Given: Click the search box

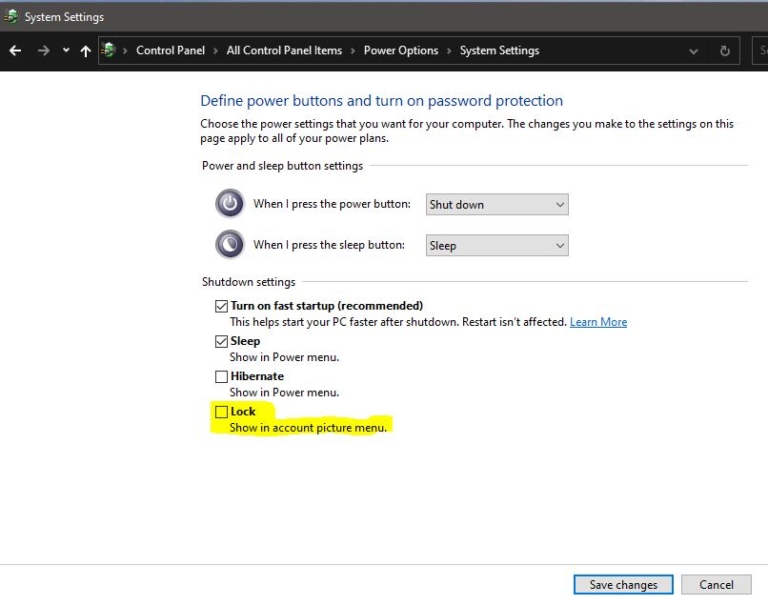Looking at the screenshot, I should [760, 50].
